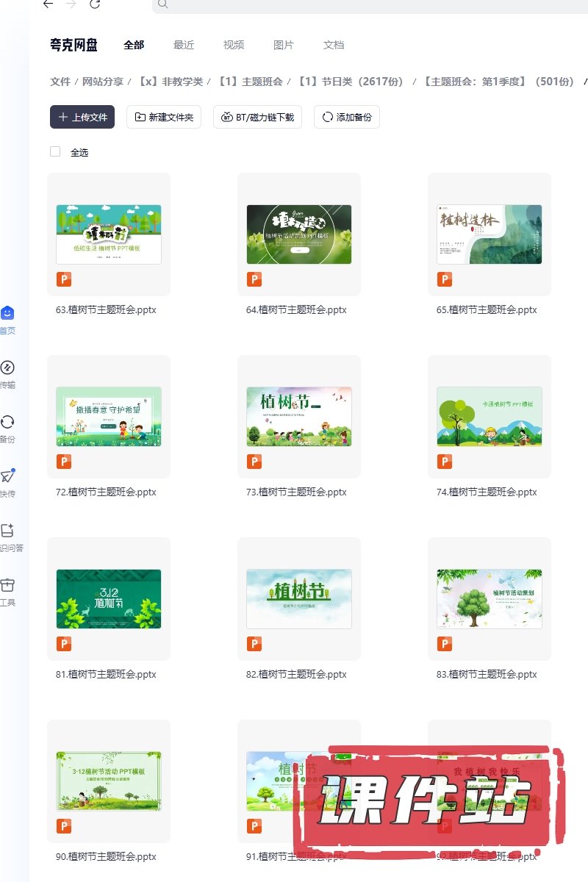Switch to the 最近 tab
This screenshot has height=882, width=588.
pos(184,45)
